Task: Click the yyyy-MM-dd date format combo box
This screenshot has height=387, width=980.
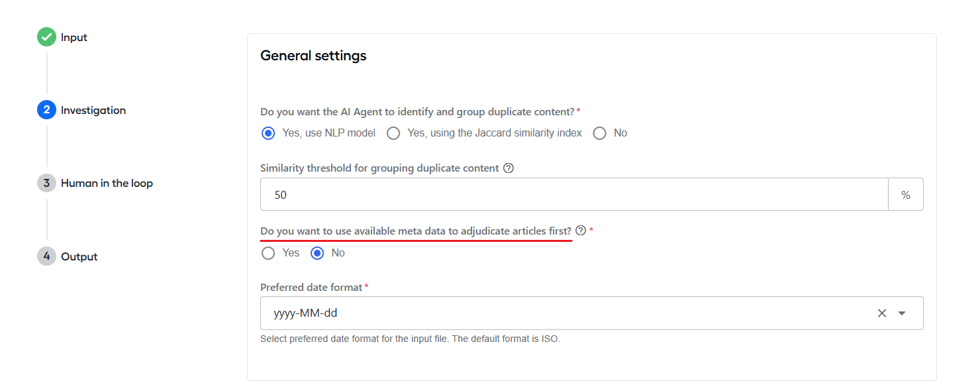Action: click(592, 313)
